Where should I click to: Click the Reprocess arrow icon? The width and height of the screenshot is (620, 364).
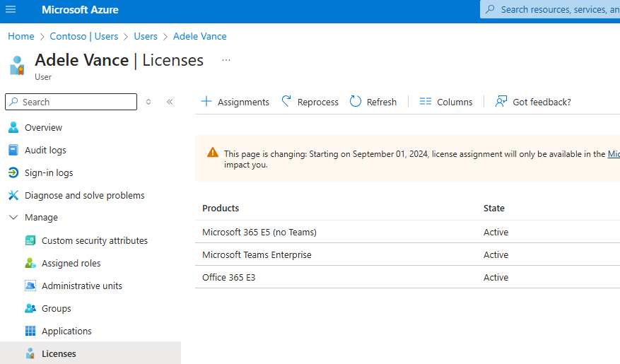287,102
